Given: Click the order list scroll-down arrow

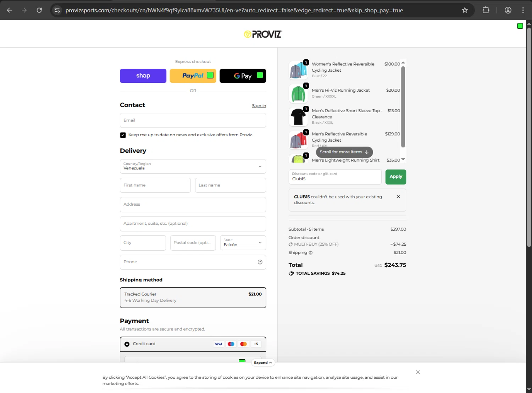Looking at the screenshot, I should point(403,159).
